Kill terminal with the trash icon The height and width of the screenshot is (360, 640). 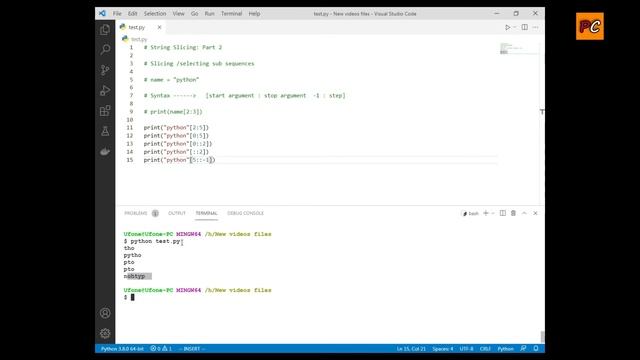point(513,213)
